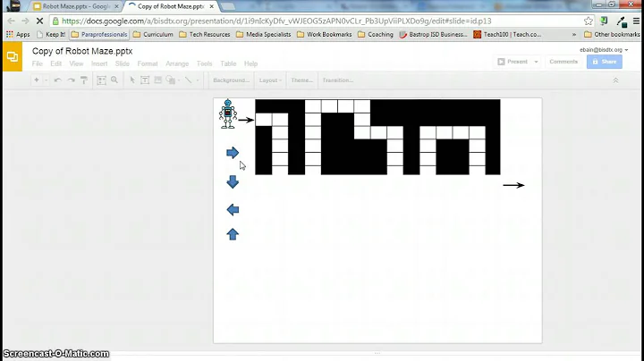
Task: Expand the Line tool dropdown arrow
Action: pyautogui.click(x=198, y=80)
